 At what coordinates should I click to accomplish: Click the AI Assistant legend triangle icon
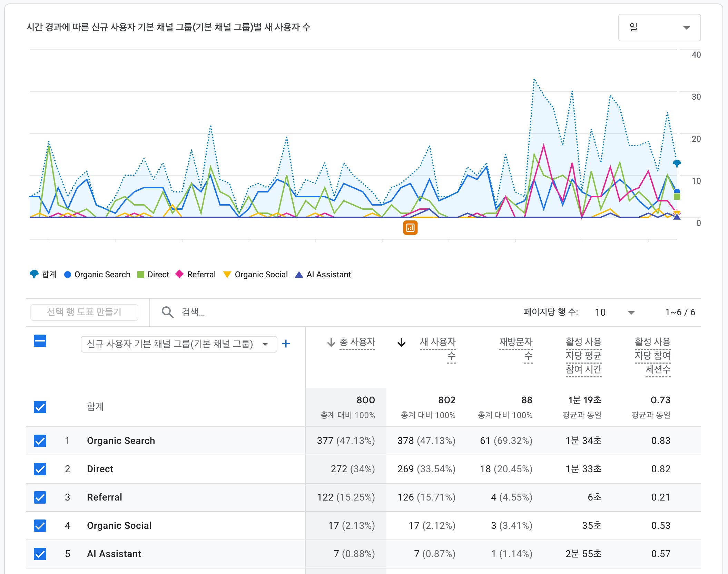(x=299, y=275)
